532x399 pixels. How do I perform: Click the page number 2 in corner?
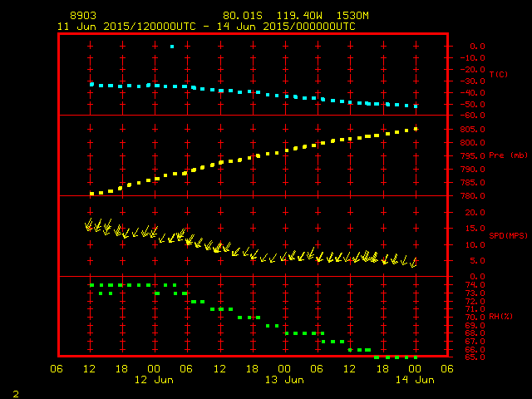pyautogui.click(x=16, y=394)
